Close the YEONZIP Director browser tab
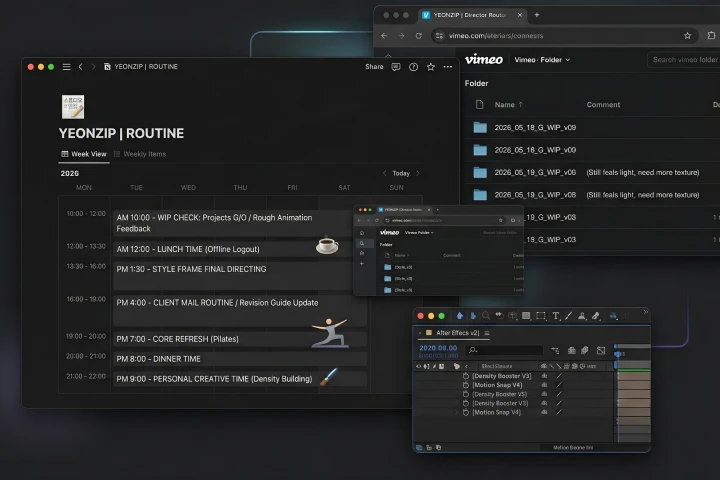The image size is (720, 480). point(520,15)
